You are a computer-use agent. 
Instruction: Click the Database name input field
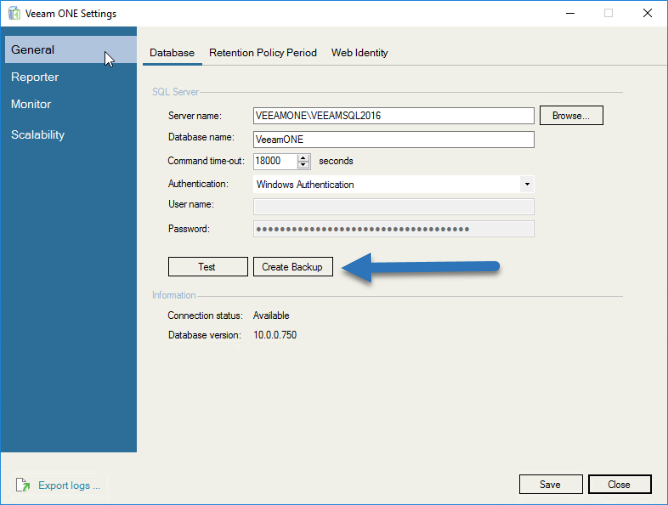[394, 139]
